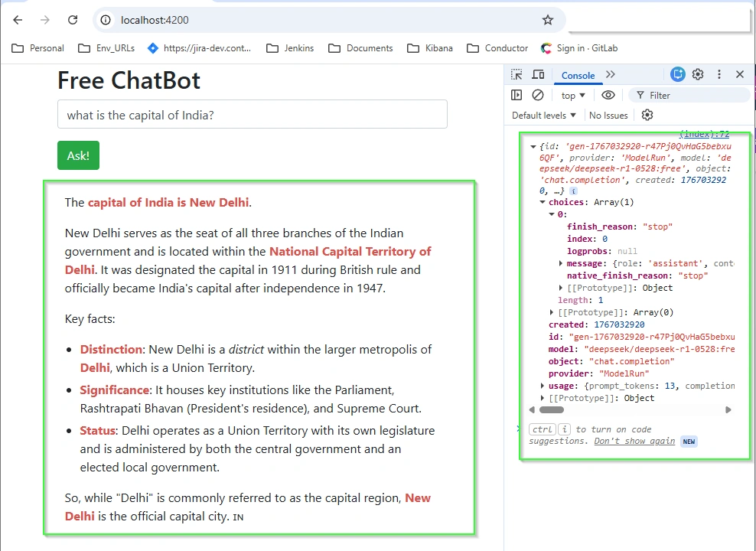Open the DevTools three-dot customize menu
Screen dimensions: 756x551
point(719,74)
